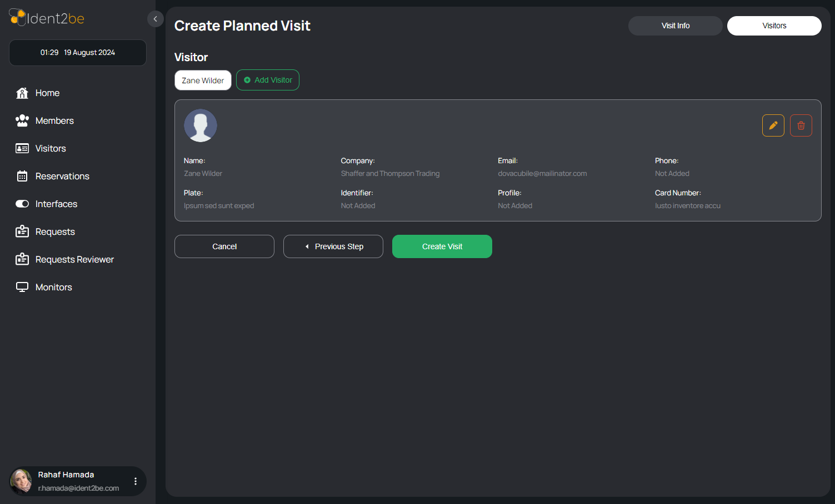Click the Create Planned Visit heading

coord(242,26)
